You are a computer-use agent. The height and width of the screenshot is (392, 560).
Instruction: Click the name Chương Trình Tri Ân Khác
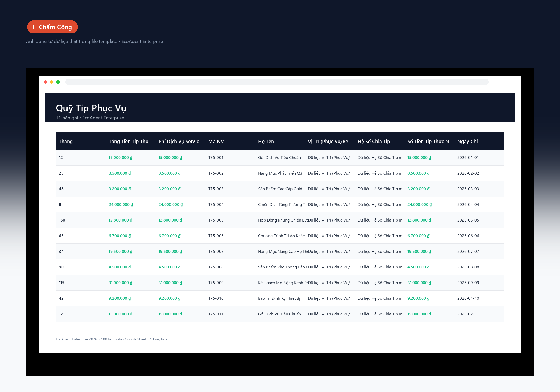[x=281, y=236]
